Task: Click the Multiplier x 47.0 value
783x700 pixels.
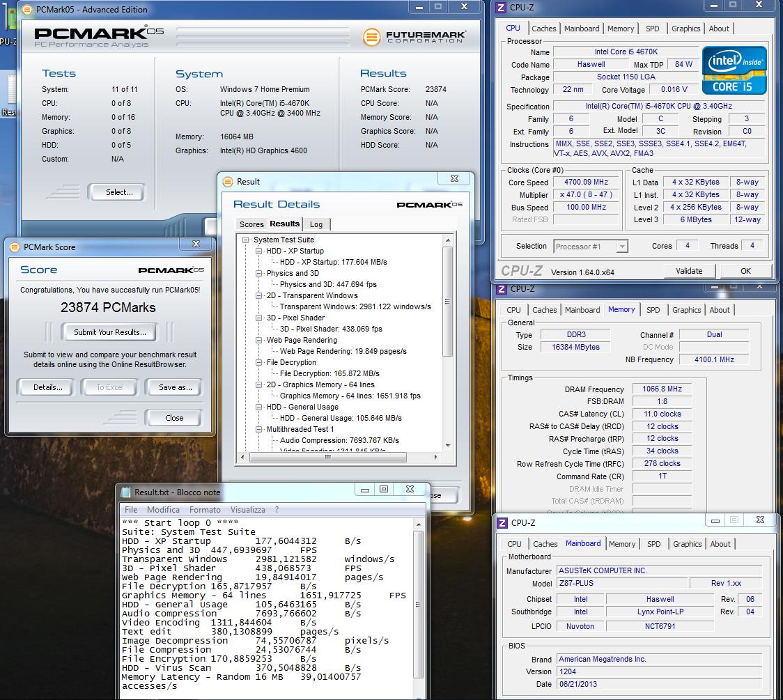Action: pos(587,195)
